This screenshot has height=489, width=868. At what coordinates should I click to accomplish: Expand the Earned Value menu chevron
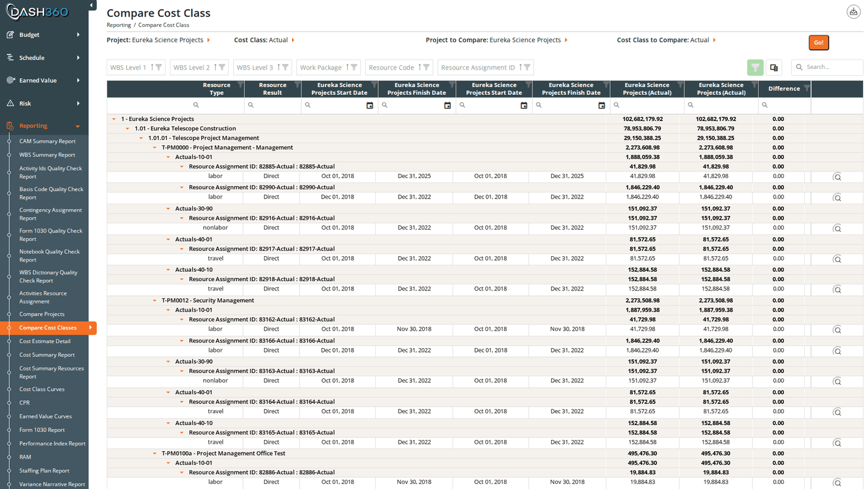78,80
